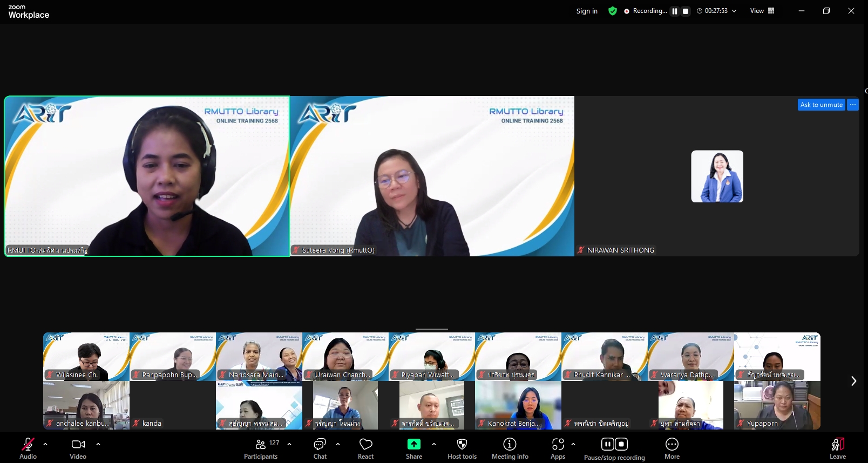
Task: Open the green encryption shield icon
Action: [x=613, y=11]
